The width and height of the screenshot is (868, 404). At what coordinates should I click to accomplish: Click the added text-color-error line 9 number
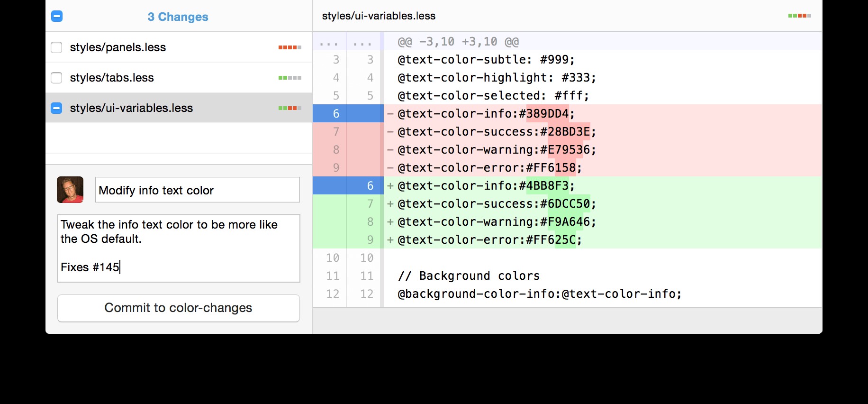[370, 240]
